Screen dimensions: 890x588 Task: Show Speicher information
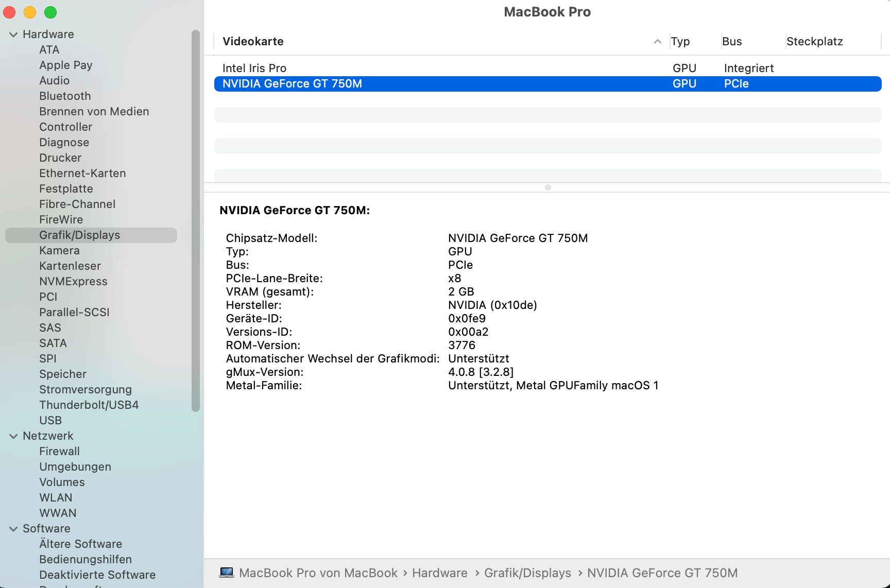(x=63, y=374)
